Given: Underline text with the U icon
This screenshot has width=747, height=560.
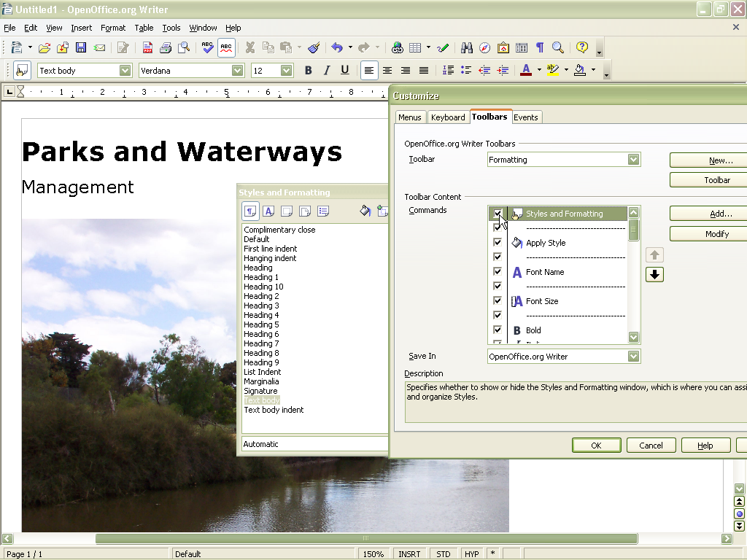Looking at the screenshot, I should (x=345, y=71).
